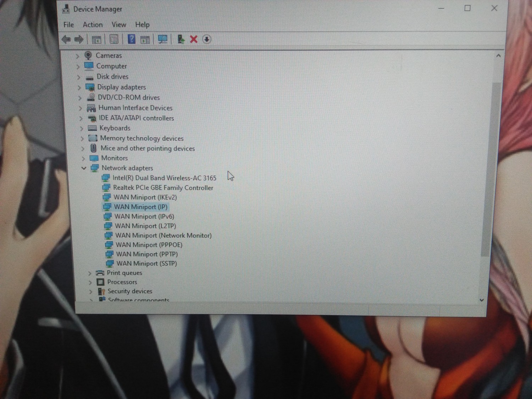Viewport: 532px width, 399px height.
Task: Expand the Cameras node
Action: click(x=77, y=56)
